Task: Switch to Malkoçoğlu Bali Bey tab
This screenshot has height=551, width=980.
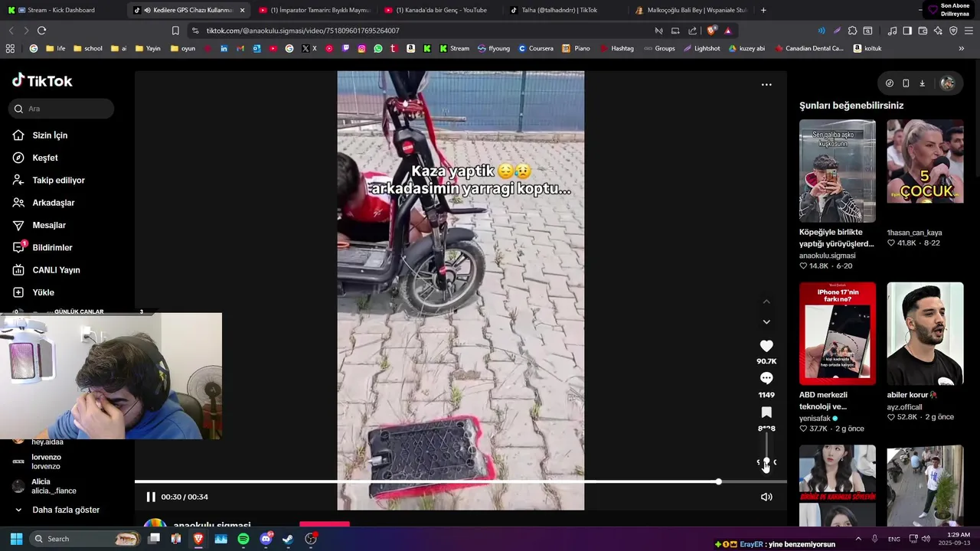Action: coord(691,10)
